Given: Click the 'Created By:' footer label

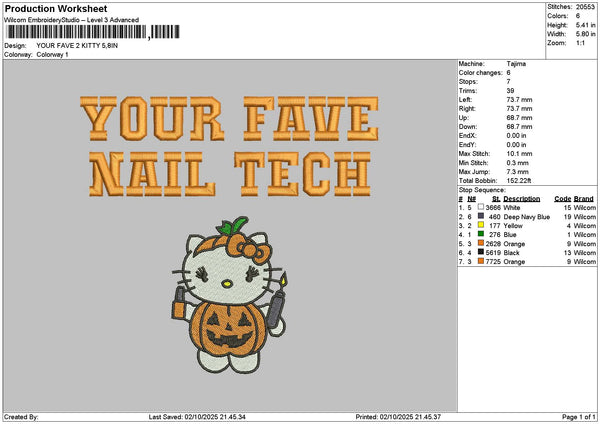Looking at the screenshot, I should (x=21, y=417).
